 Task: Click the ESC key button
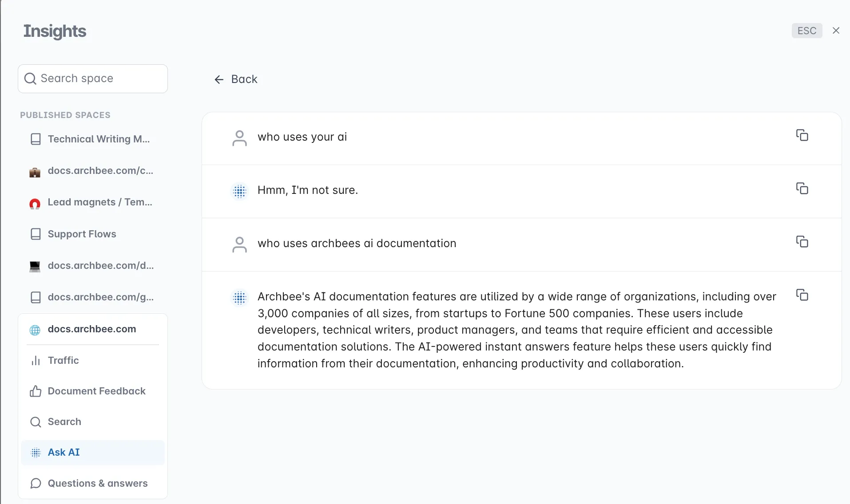pyautogui.click(x=806, y=31)
